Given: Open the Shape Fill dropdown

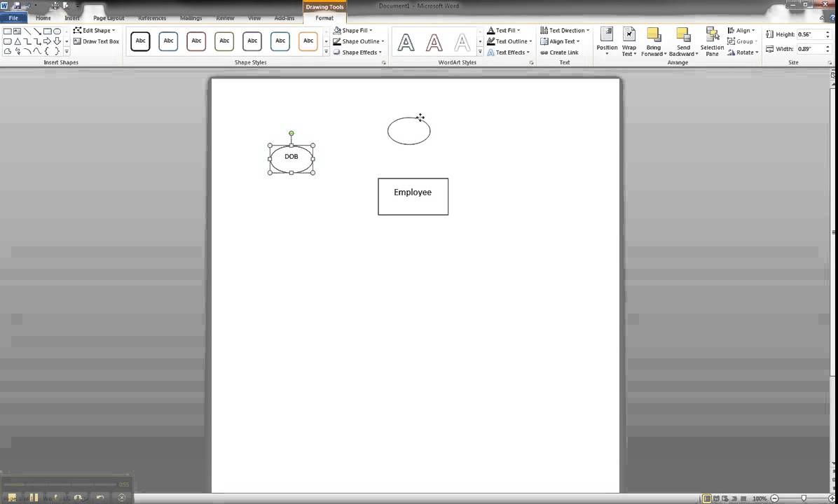Looking at the screenshot, I should (352, 30).
